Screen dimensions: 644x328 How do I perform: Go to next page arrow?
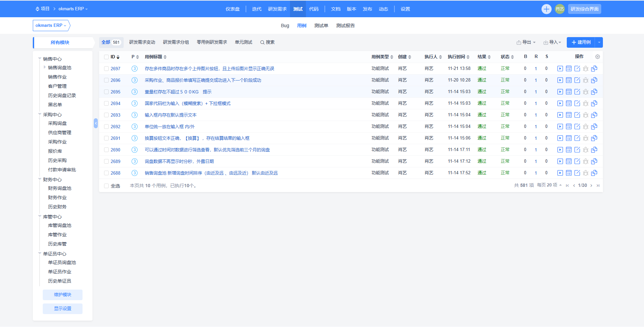[591, 186]
